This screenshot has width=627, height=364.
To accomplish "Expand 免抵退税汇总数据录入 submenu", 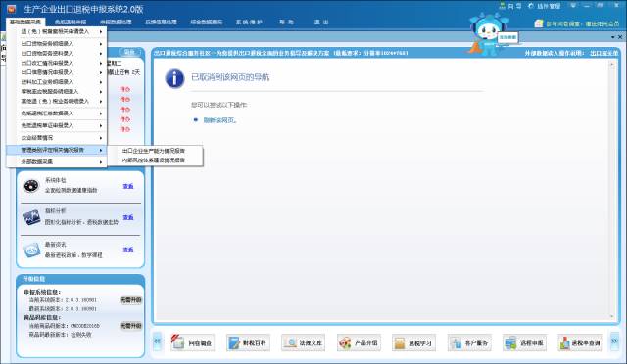I will click(x=57, y=114).
